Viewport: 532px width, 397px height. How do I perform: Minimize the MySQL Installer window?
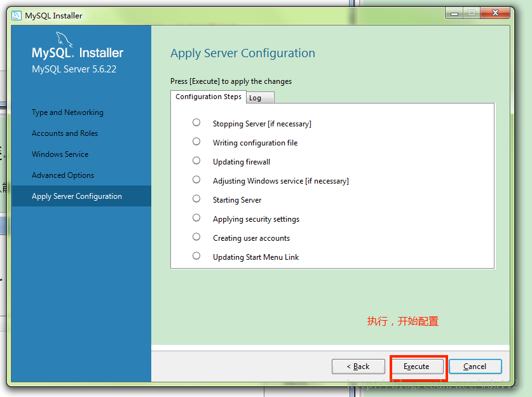[x=454, y=13]
